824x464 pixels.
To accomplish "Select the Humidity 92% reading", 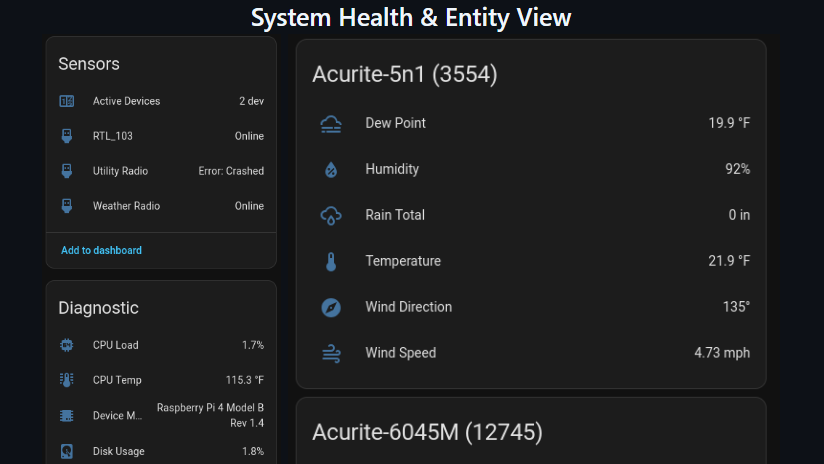I will [x=737, y=169].
